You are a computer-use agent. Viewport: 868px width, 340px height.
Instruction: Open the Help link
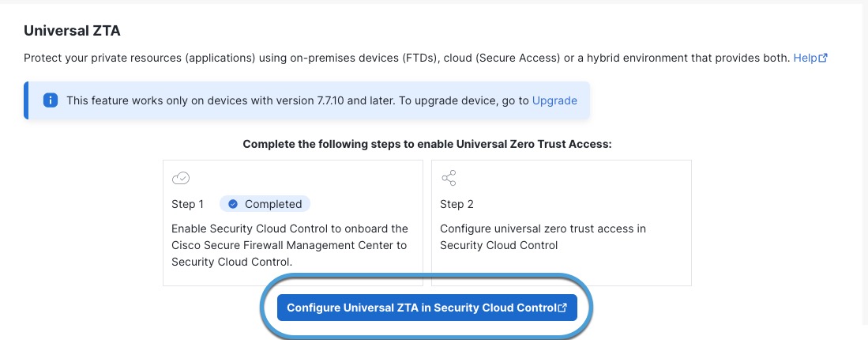pos(806,58)
